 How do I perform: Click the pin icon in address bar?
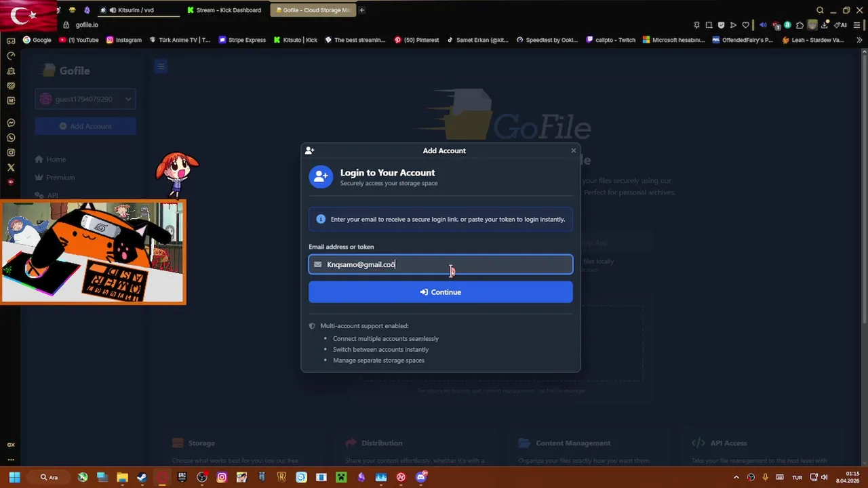pos(696,25)
